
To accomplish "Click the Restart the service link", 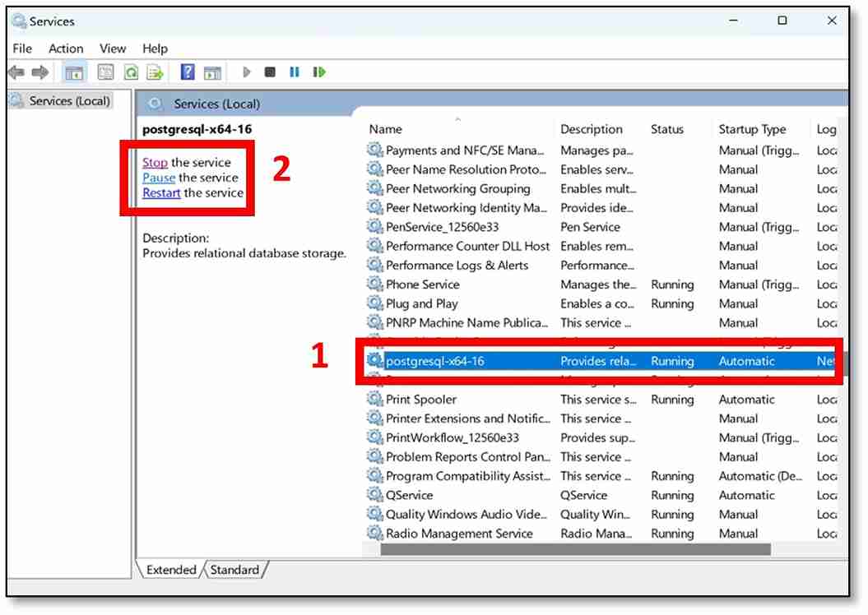I will point(160,192).
